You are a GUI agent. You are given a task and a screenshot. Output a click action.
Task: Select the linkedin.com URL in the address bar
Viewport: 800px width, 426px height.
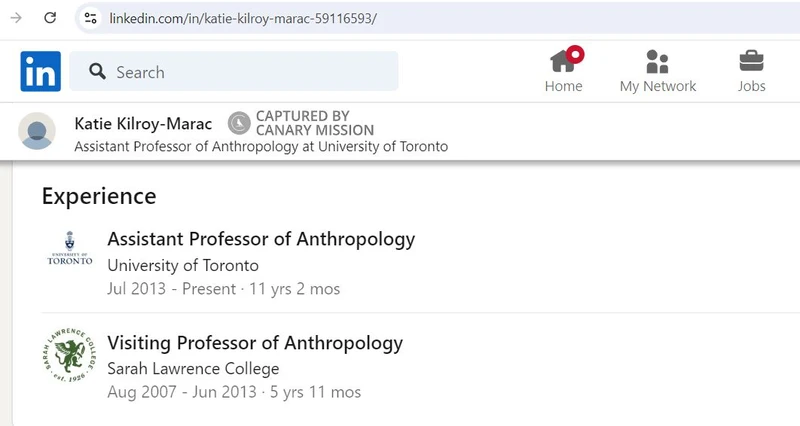[243, 18]
